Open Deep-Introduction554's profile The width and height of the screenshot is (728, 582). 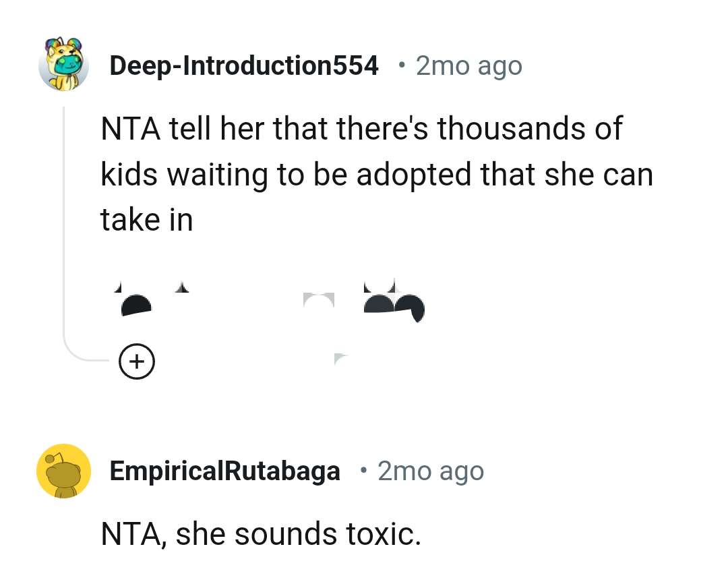245,65
